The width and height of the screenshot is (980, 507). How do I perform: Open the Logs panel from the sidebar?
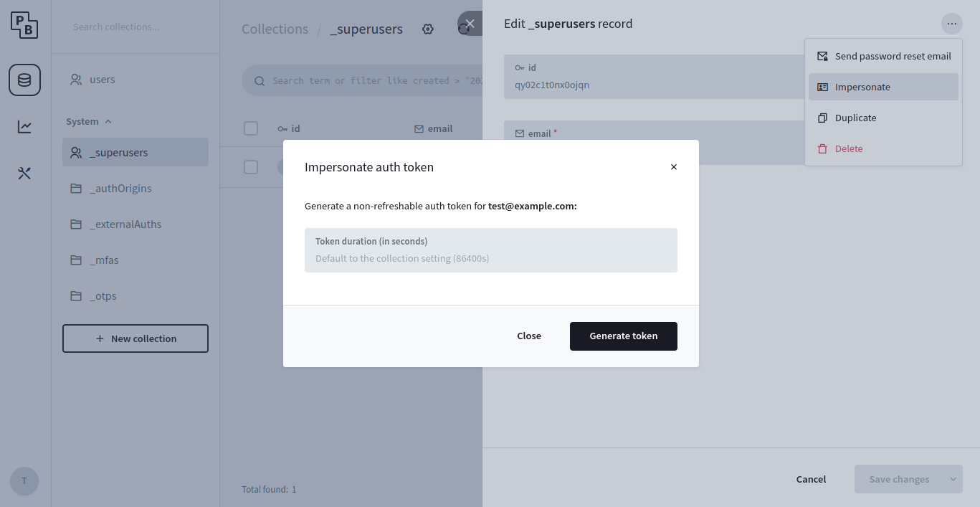24,127
